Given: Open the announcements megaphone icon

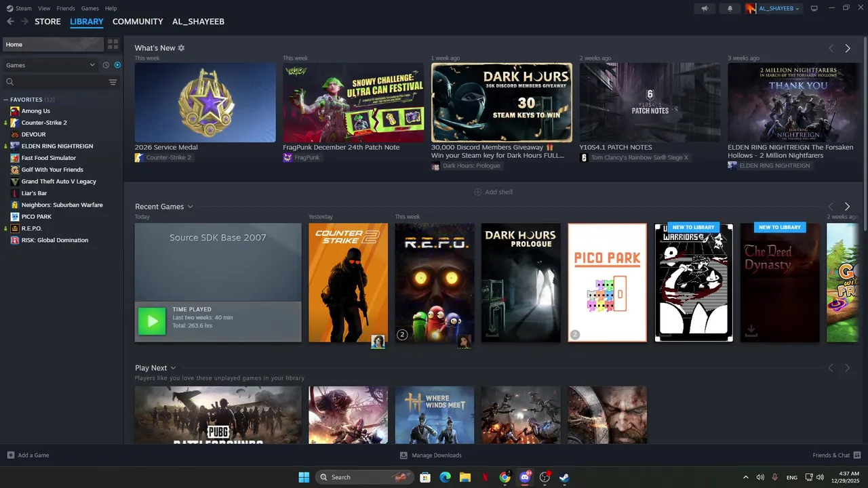Looking at the screenshot, I should pyautogui.click(x=705, y=8).
